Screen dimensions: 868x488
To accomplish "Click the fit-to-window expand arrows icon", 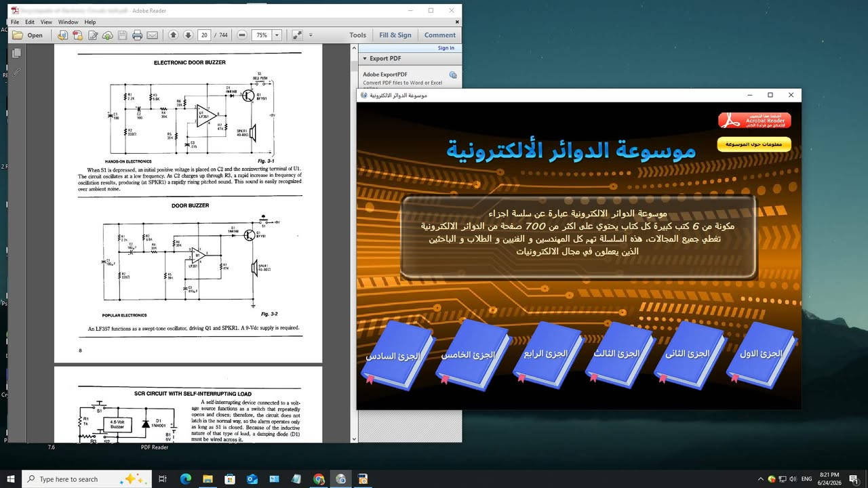I will tap(296, 35).
